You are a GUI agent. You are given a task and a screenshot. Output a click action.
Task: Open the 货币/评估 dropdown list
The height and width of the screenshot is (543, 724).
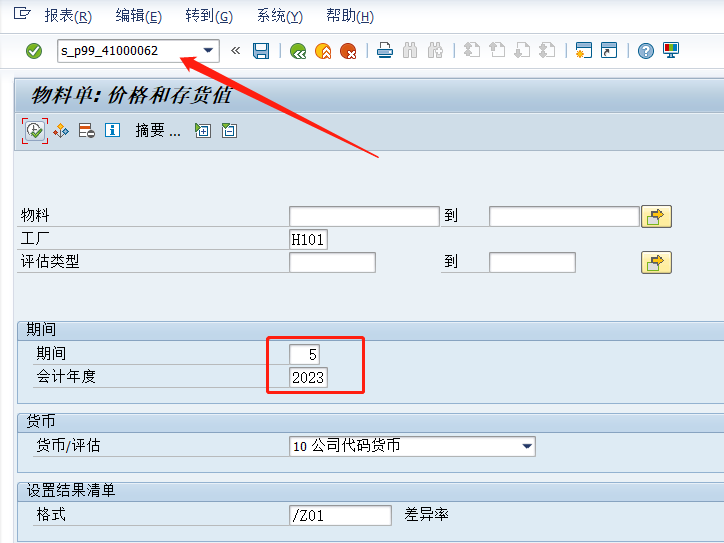coord(527,446)
